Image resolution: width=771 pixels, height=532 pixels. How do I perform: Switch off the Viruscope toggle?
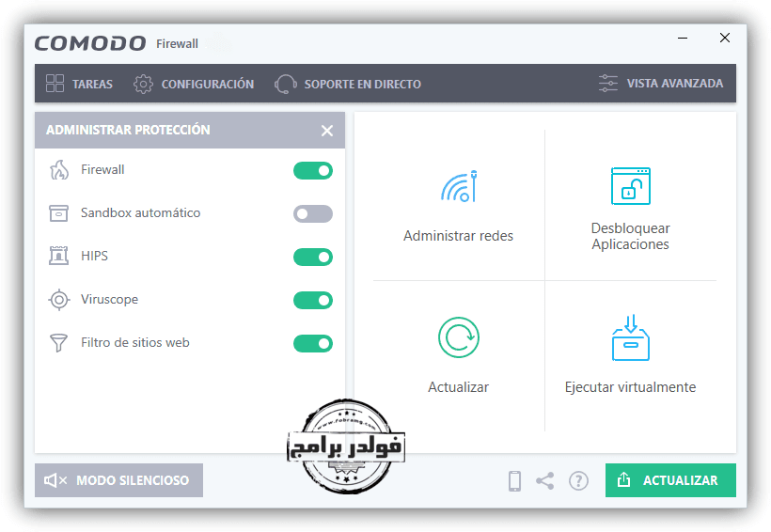point(313,301)
